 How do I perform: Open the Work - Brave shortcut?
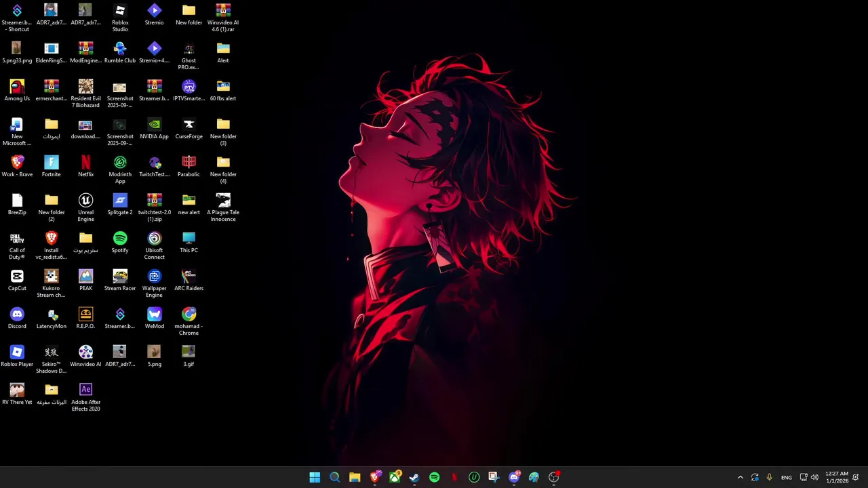pyautogui.click(x=17, y=166)
